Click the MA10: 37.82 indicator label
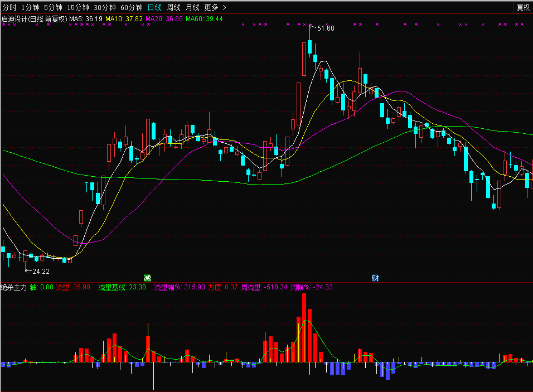The width and height of the screenshot is (533, 392). point(124,19)
